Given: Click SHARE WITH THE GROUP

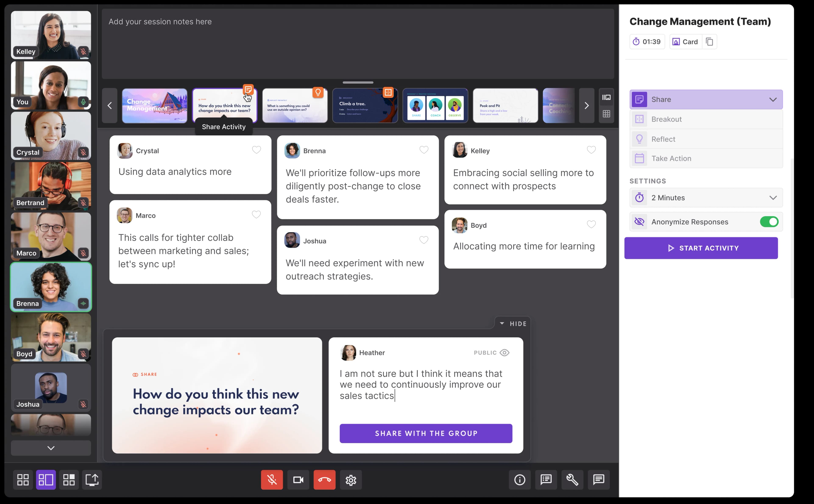Looking at the screenshot, I should (426, 433).
